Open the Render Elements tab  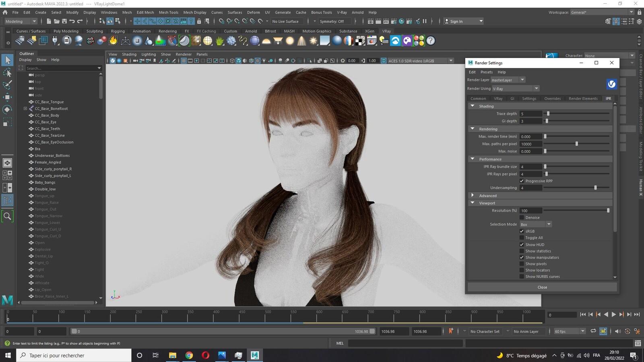tap(583, 99)
